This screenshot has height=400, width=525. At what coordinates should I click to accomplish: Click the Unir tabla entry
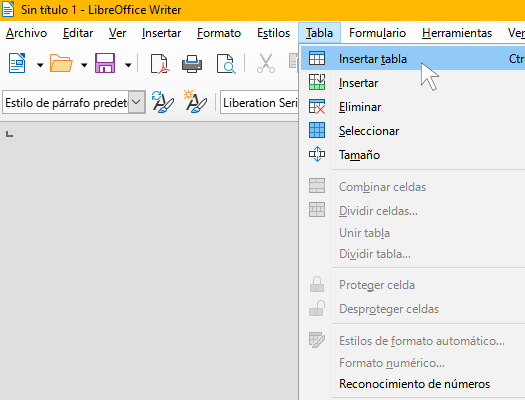(413, 233)
